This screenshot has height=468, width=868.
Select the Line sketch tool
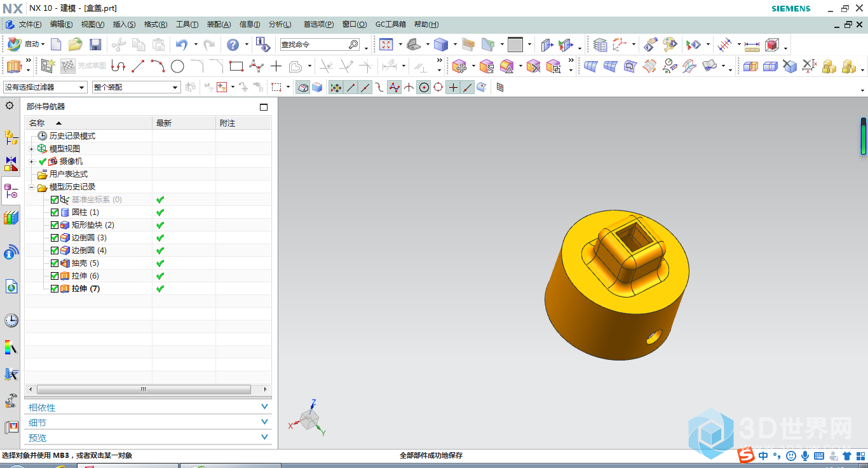[138, 66]
